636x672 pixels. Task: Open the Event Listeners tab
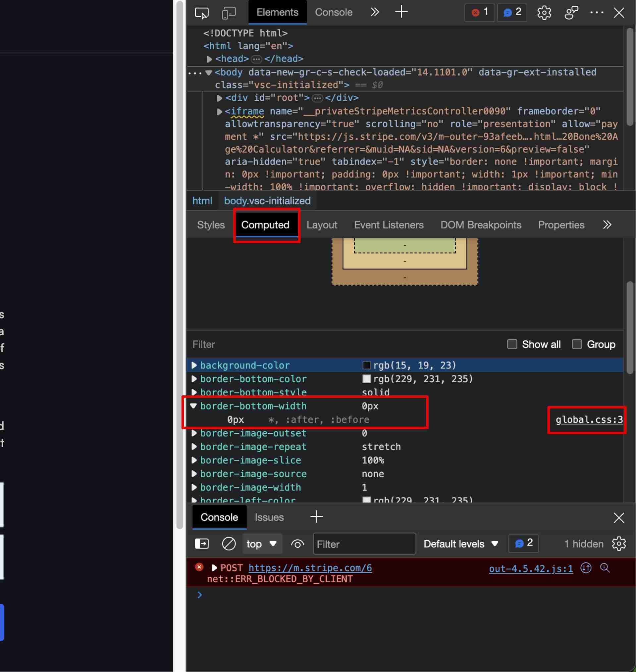coord(389,224)
